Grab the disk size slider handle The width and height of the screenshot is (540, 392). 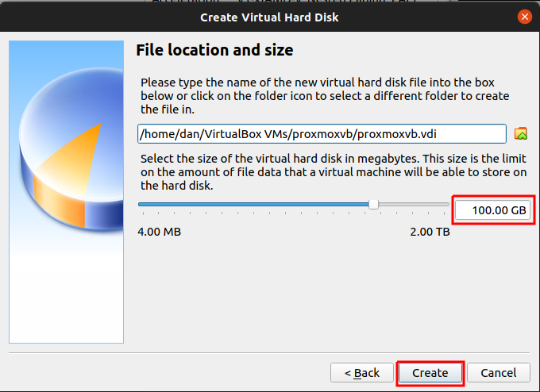pos(373,205)
